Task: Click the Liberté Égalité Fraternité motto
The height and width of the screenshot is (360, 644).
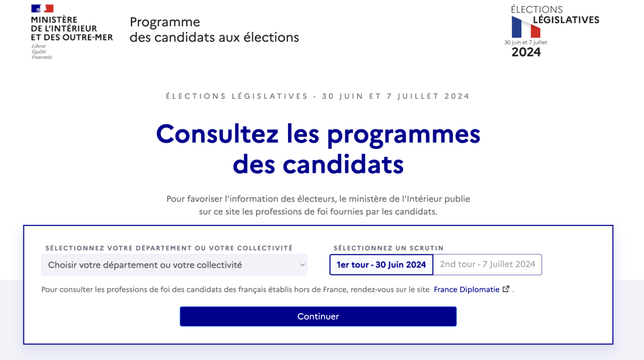Action: [x=42, y=52]
